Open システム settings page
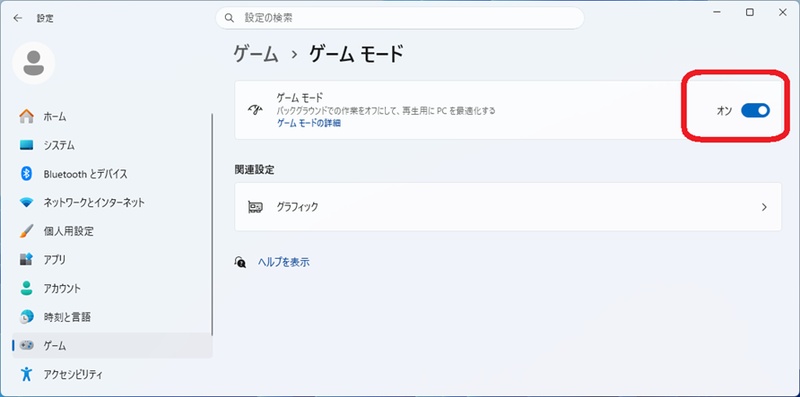This screenshot has width=800, height=397. [112, 145]
